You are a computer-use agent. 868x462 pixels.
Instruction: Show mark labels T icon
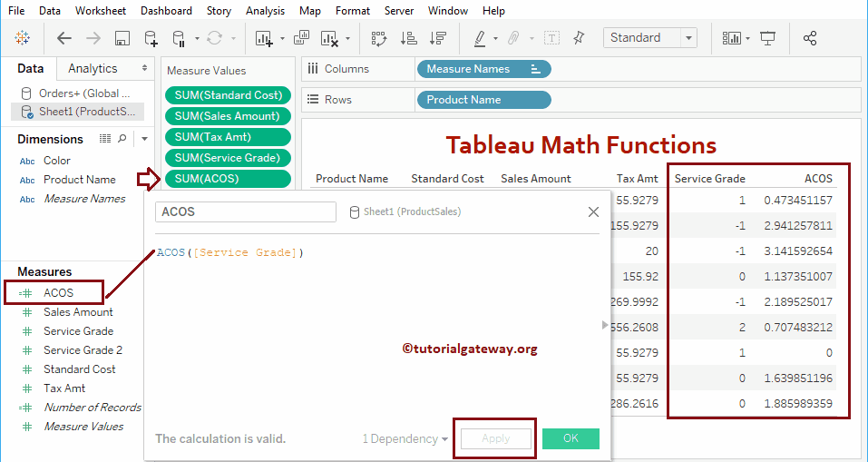552,38
